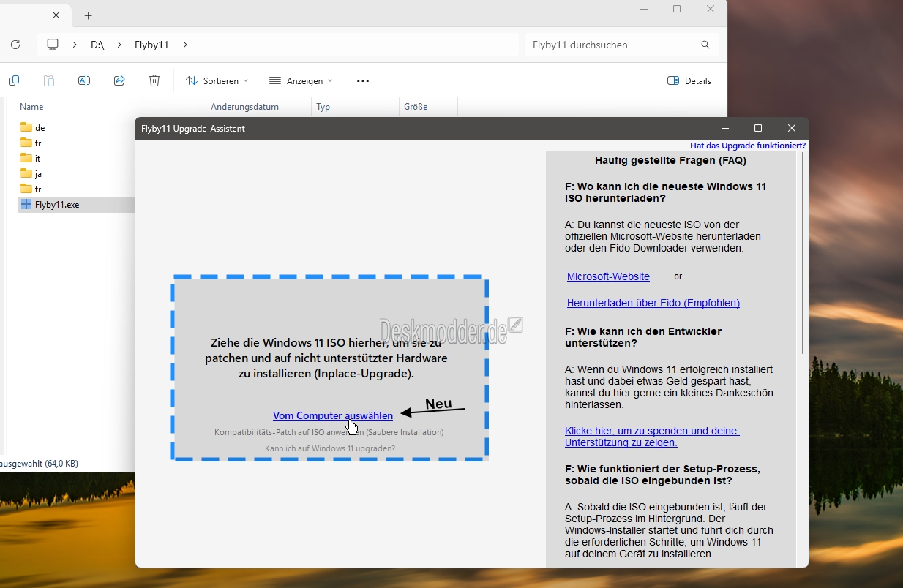The height and width of the screenshot is (588, 903).
Task: Close the Explorer window
Action: (x=711, y=9)
